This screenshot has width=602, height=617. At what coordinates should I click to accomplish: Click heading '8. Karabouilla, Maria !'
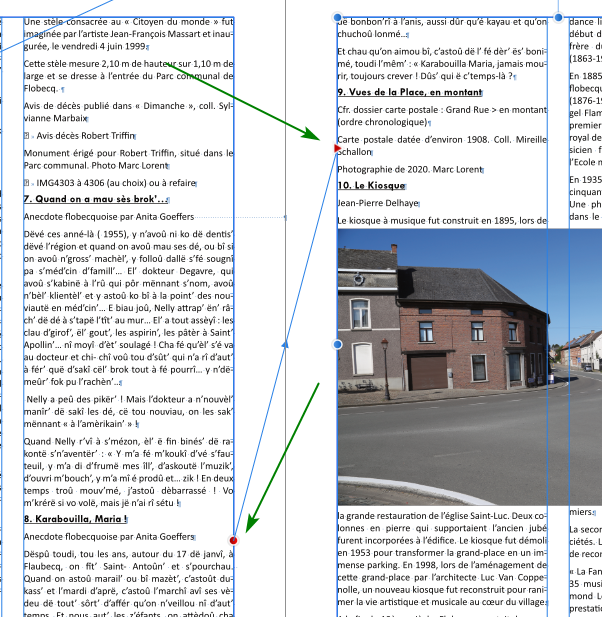75,519
